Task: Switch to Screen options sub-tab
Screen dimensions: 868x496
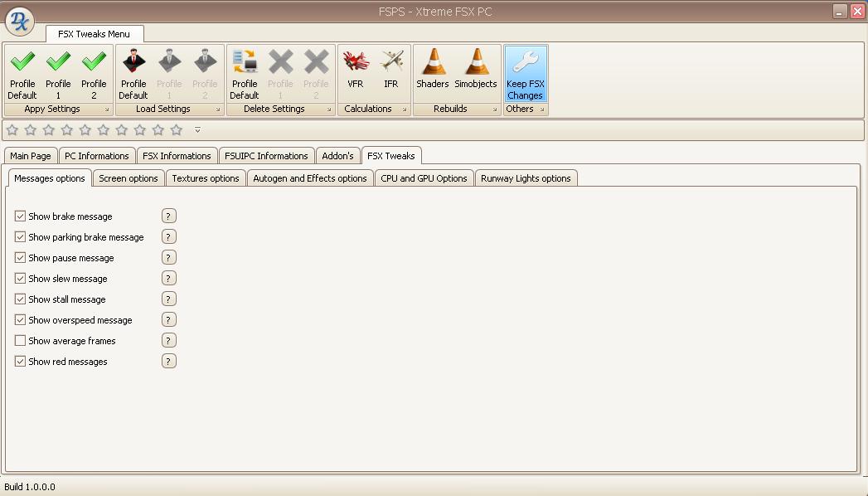Action: pos(129,178)
